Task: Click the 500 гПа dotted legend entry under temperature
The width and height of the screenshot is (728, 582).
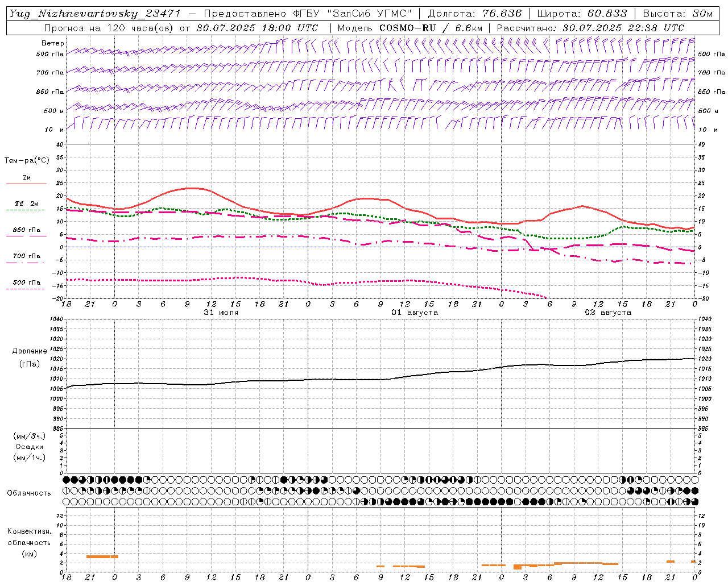Action: pos(27,285)
